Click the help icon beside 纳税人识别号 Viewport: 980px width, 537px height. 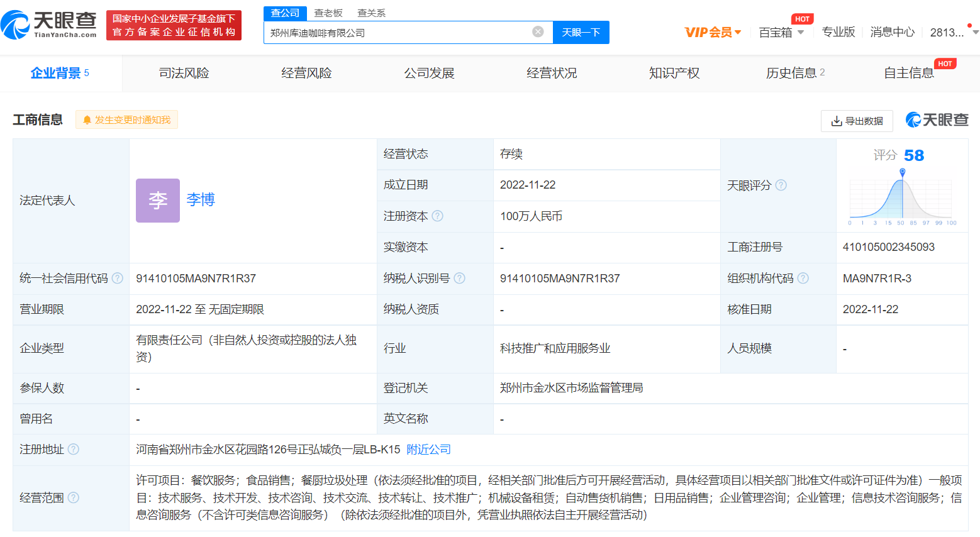[x=460, y=279]
